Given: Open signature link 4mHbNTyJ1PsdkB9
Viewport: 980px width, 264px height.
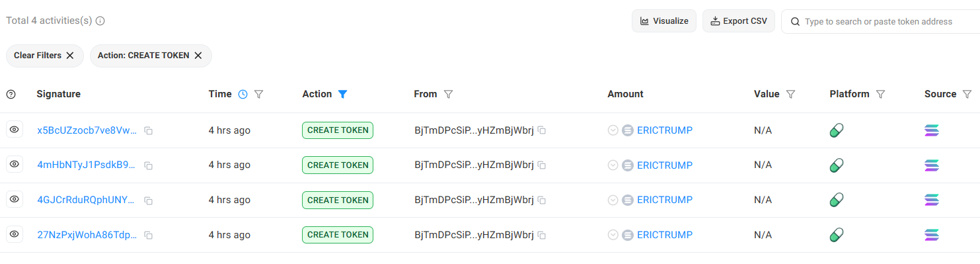Looking at the screenshot, I should (x=87, y=165).
